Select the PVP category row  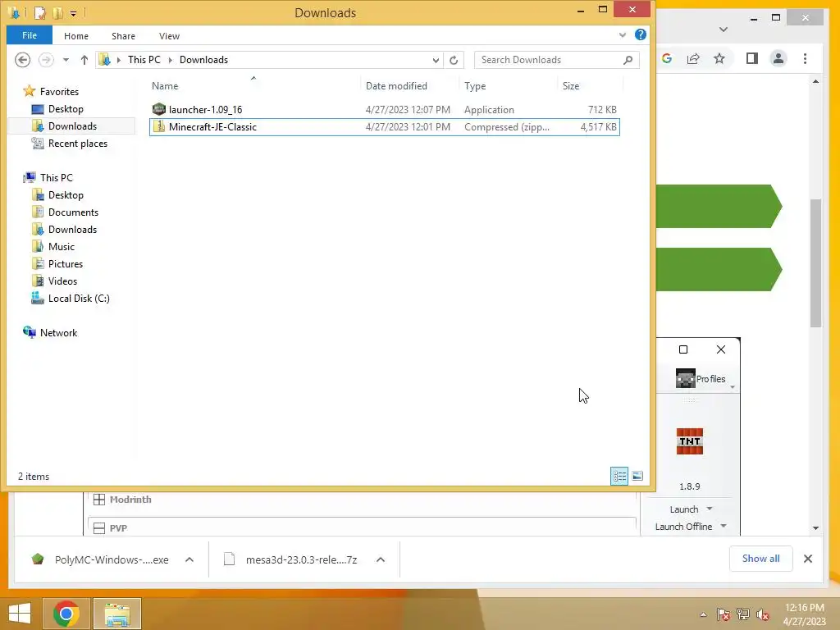[362, 527]
